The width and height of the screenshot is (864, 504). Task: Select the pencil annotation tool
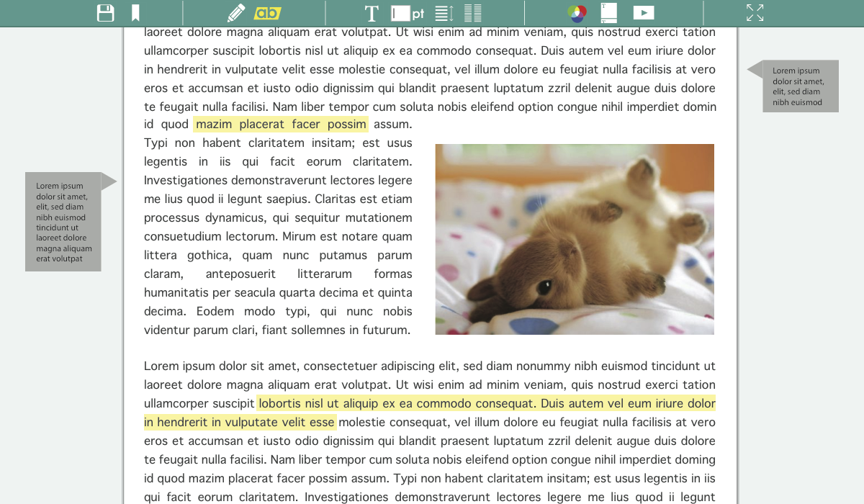point(235,13)
